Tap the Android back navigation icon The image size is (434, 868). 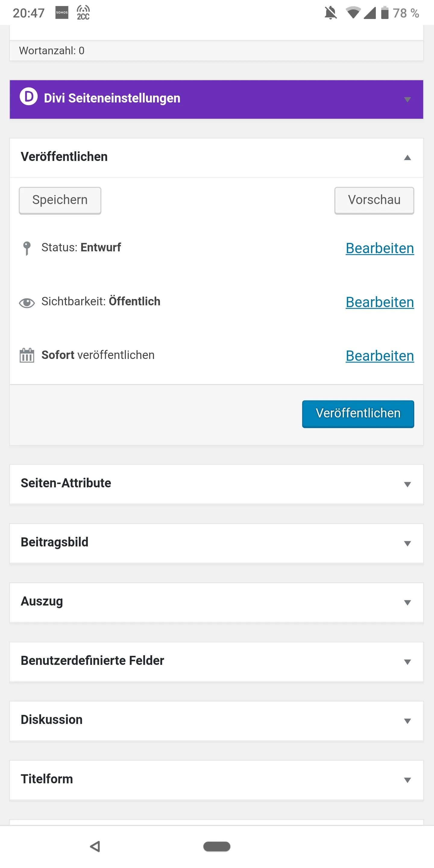click(95, 846)
